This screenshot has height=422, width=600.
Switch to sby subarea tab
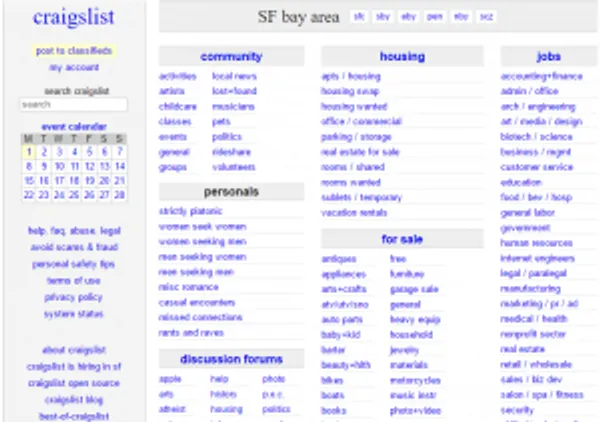click(x=383, y=16)
